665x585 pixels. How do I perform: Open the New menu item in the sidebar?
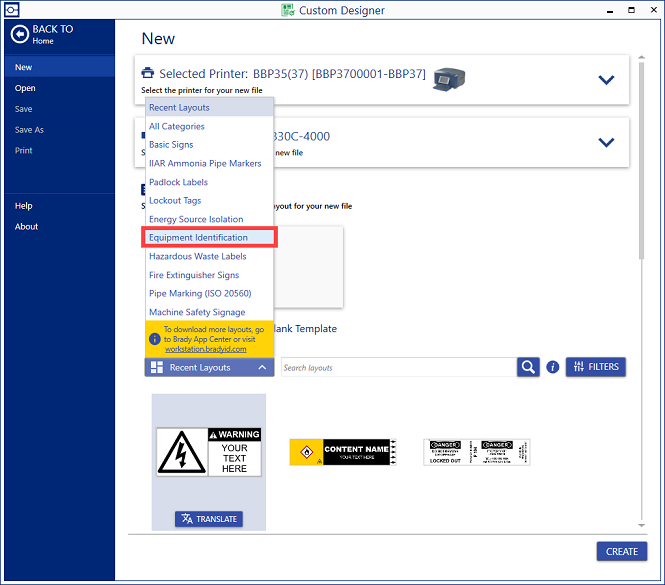point(59,67)
